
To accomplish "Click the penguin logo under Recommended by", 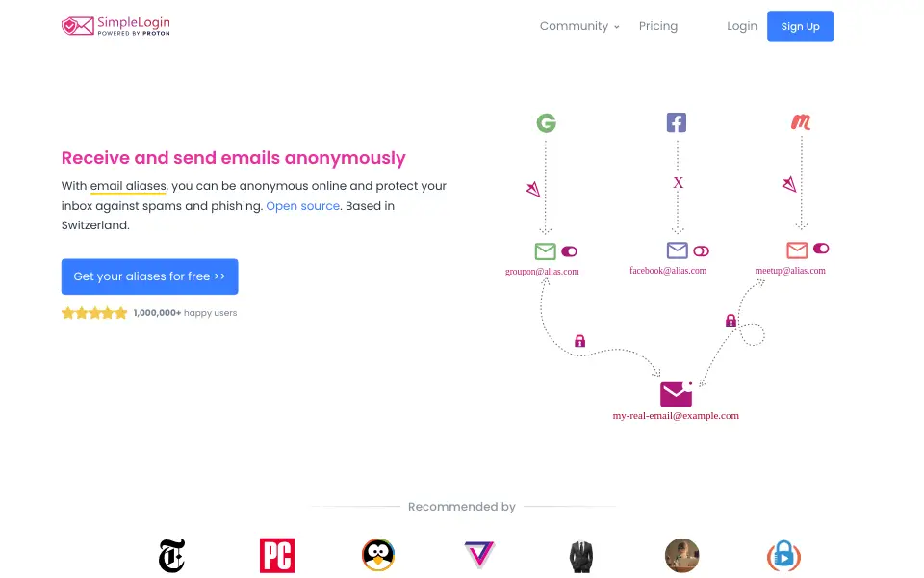I will pos(378,555).
